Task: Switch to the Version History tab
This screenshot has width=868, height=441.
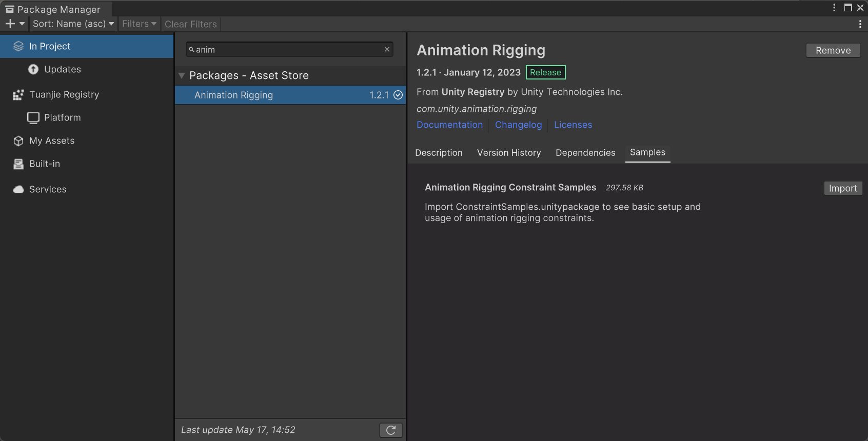Action: [x=509, y=153]
